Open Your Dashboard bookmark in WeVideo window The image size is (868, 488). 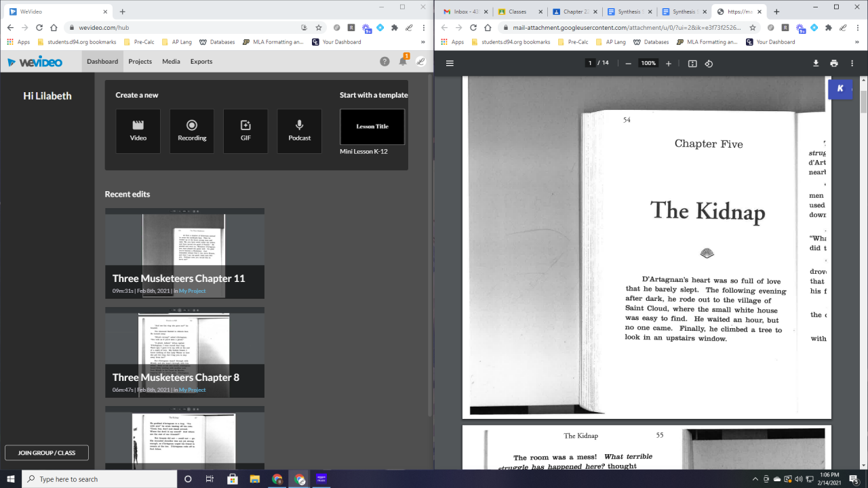[x=336, y=42]
